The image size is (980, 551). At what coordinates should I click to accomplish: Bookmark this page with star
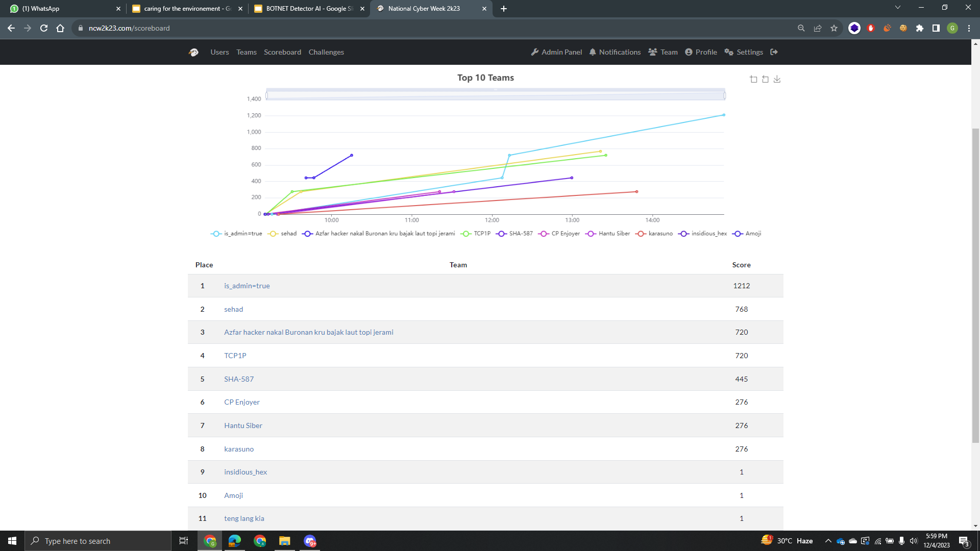click(834, 28)
